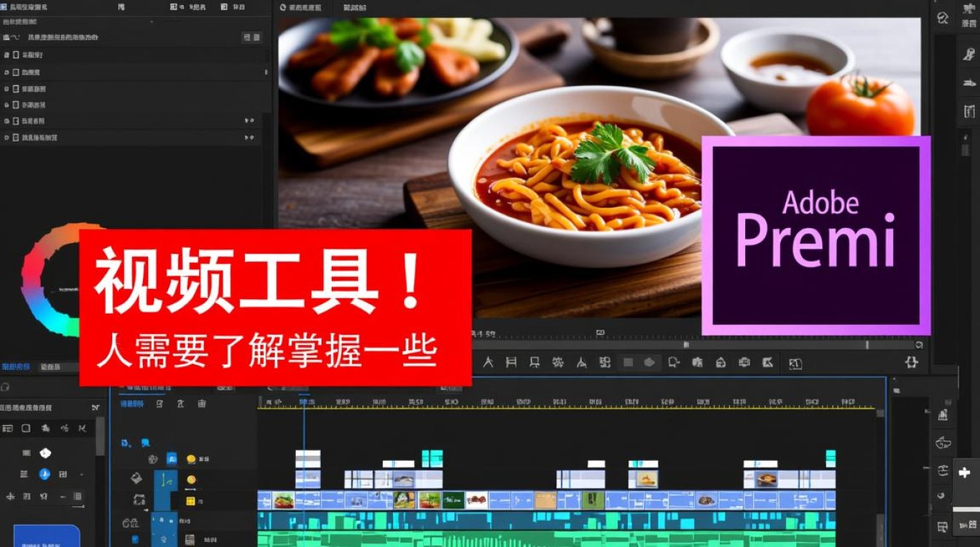This screenshot has width=980, height=547.
Task: Select the tomato salad thumbnail clip at the timeline start
Action: point(283,500)
